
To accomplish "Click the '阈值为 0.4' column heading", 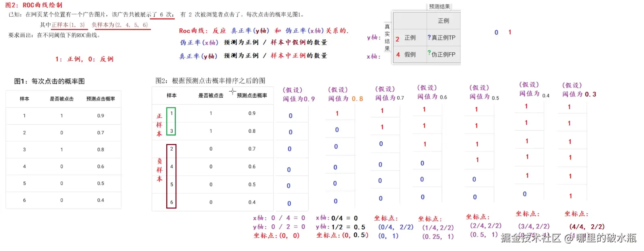I will pyautogui.click(x=534, y=94).
